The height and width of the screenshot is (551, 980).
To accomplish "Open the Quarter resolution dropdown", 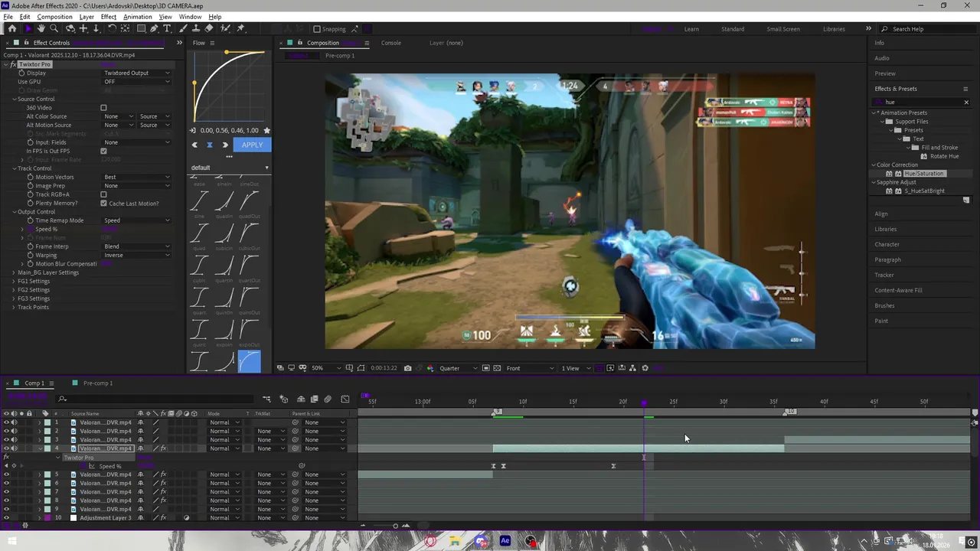I will [x=459, y=368].
